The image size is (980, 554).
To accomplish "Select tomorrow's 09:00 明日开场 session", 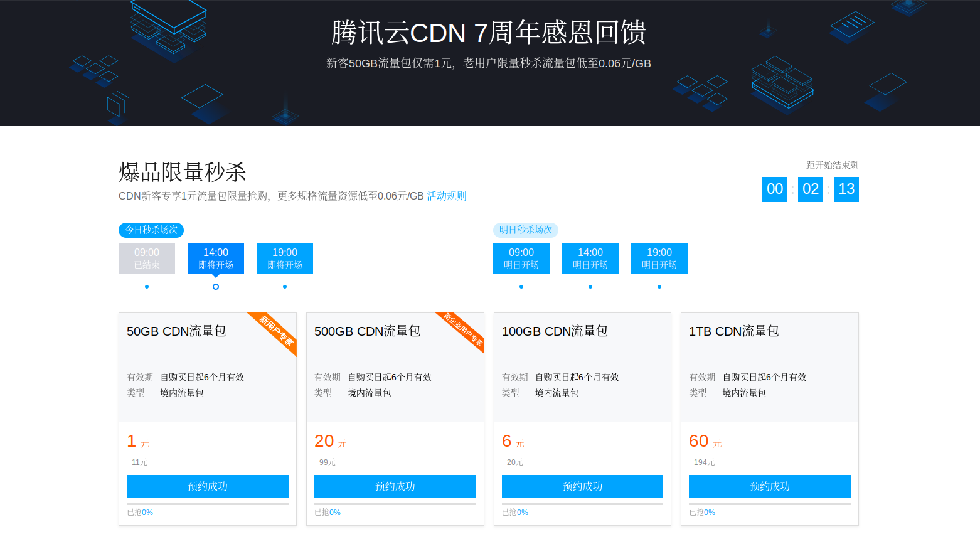I will coord(521,258).
